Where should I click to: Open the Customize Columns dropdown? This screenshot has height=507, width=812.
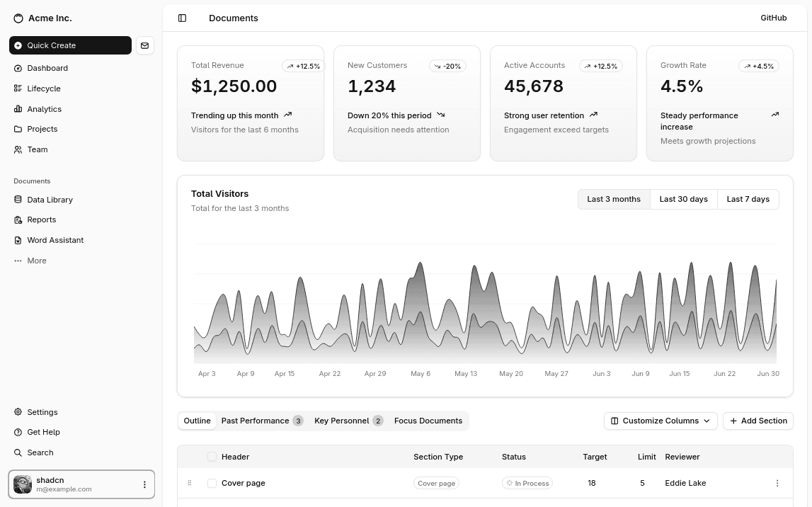point(660,421)
